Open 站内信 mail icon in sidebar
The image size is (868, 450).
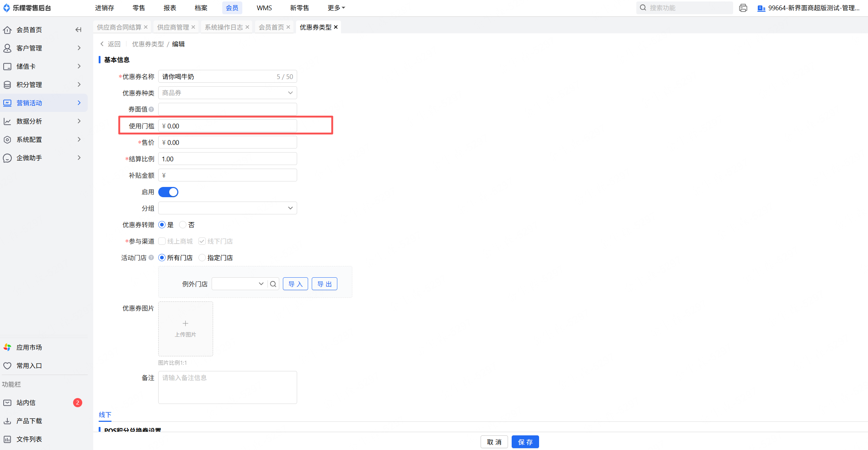[x=7, y=402]
